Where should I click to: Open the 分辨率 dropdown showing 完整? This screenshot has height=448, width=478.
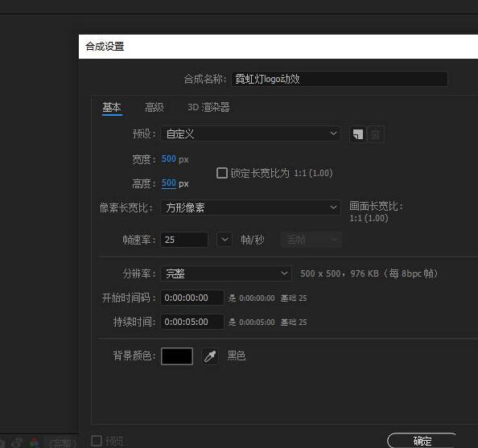pyautogui.click(x=226, y=273)
